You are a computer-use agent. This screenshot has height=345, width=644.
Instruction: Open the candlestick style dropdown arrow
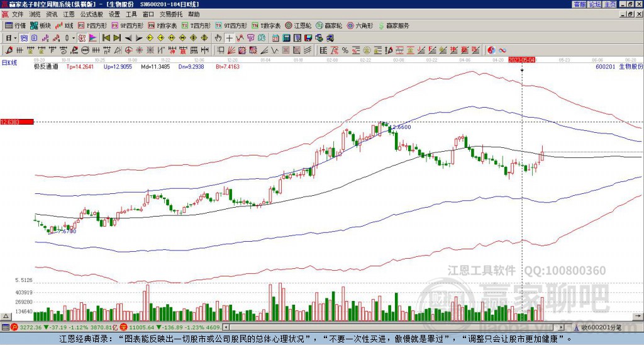point(74,38)
